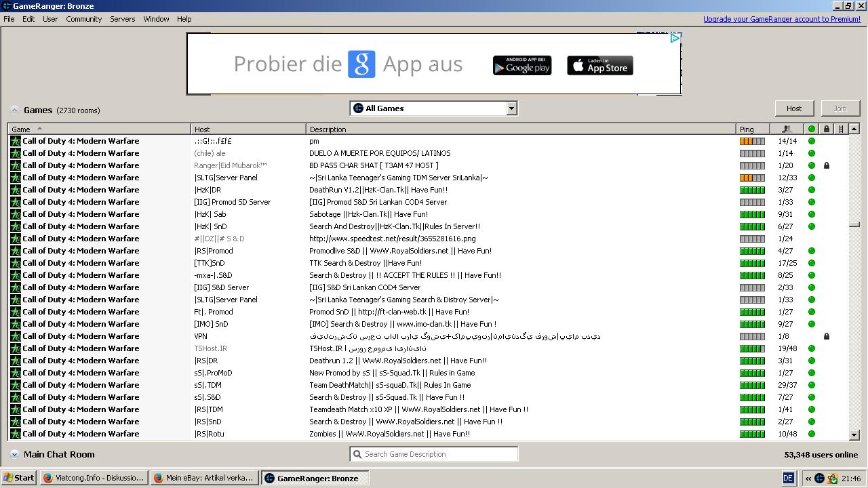Screen dimensions: 868x488
Task: Click GameRanger tray icon
Action: (x=819, y=478)
